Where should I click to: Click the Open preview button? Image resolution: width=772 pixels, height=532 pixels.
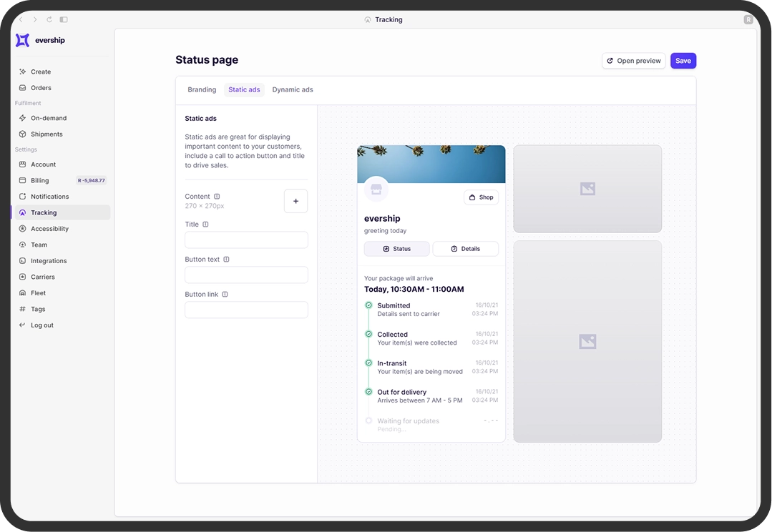633,61
